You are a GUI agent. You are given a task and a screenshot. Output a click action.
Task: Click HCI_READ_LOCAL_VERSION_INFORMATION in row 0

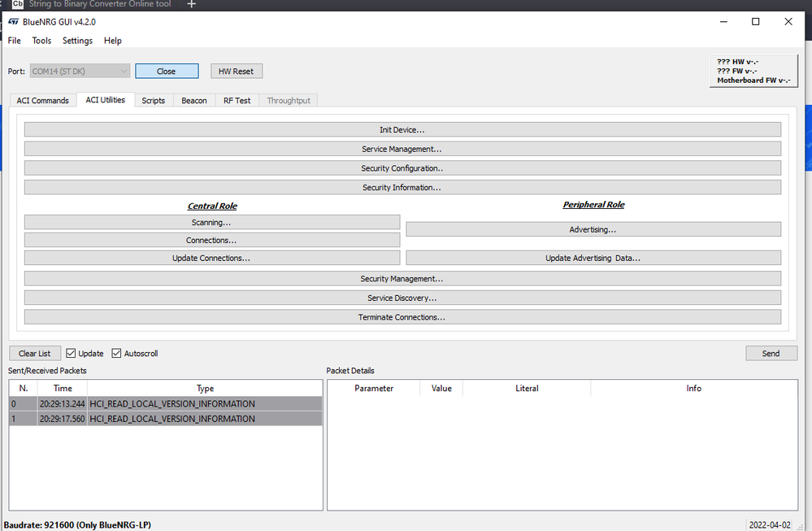172,403
